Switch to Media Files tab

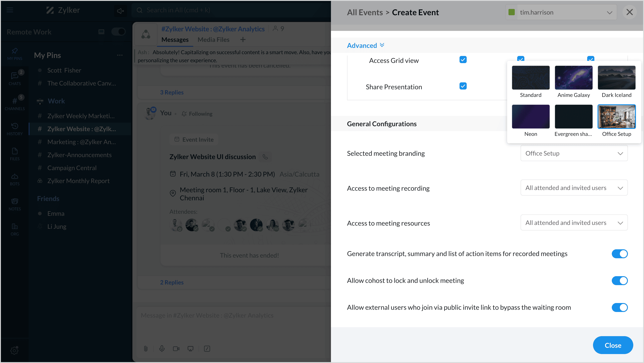pos(214,40)
